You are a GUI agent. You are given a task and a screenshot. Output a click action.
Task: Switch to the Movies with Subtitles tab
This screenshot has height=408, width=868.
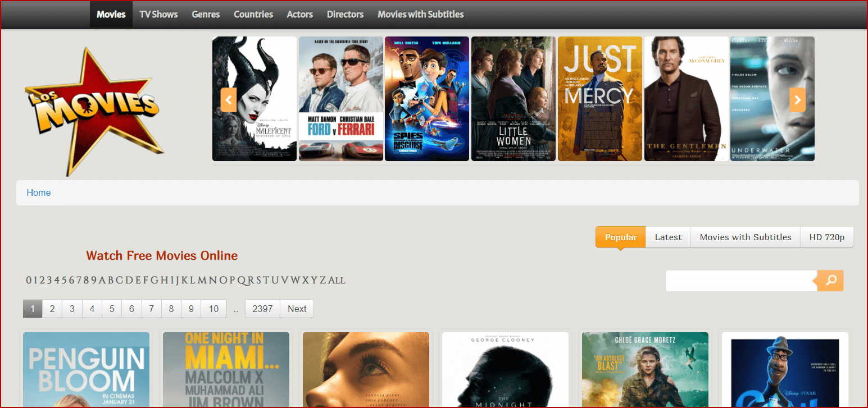pos(746,237)
